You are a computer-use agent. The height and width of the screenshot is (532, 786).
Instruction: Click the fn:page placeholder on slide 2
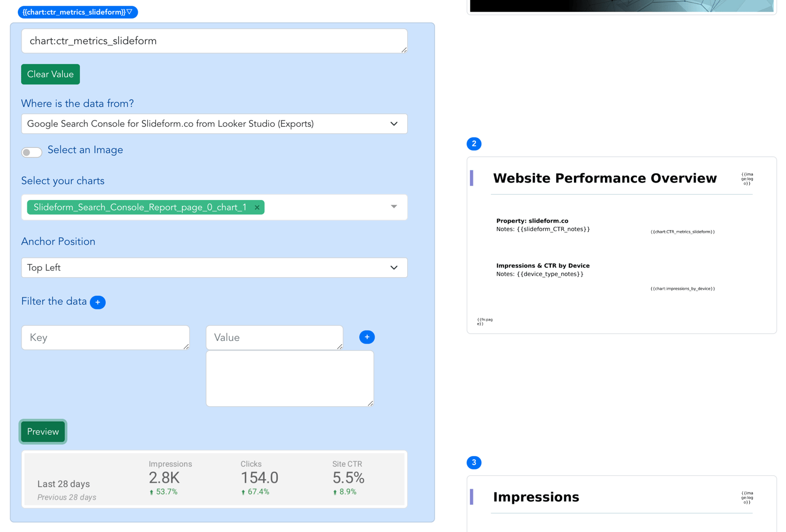pos(485,322)
